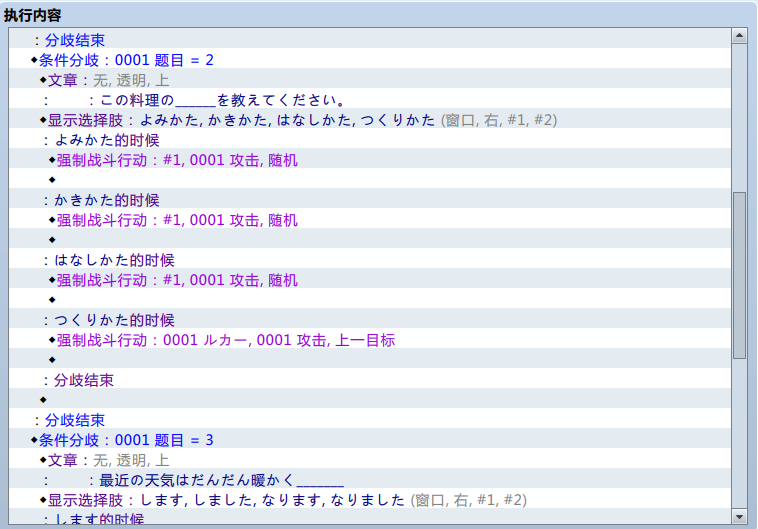
Task: Select 强制战斗行动 under よみかた的时候
Action: click(x=370, y=160)
